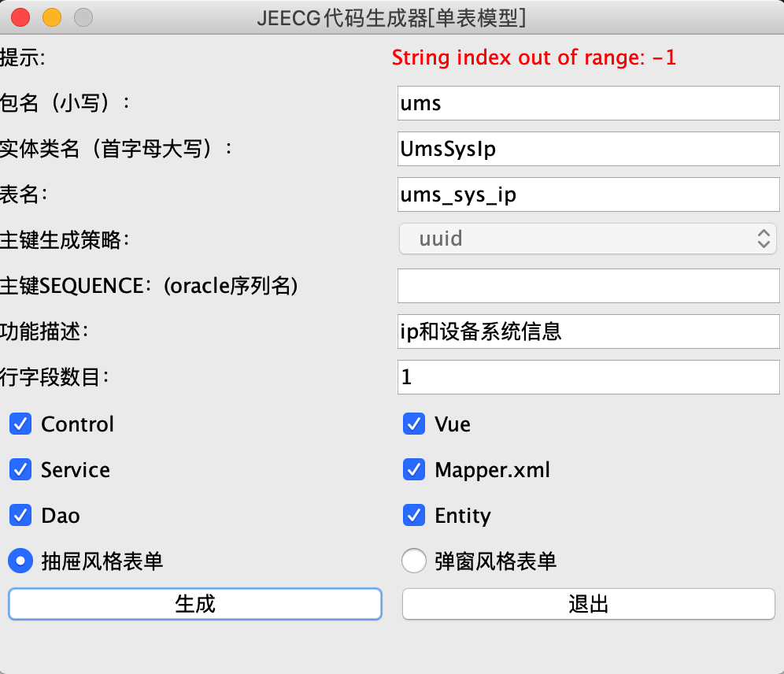The width and height of the screenshot is (784, 674).
Task: Choose the 抽屉风格表单 radio option
Action: coord(20,561)
